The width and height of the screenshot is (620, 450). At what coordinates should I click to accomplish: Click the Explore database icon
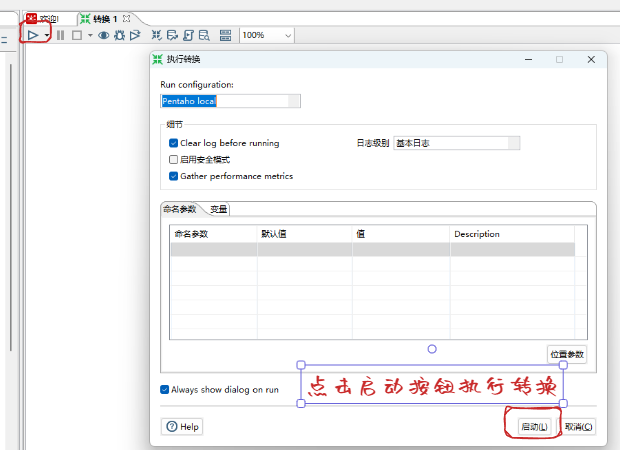204,35
